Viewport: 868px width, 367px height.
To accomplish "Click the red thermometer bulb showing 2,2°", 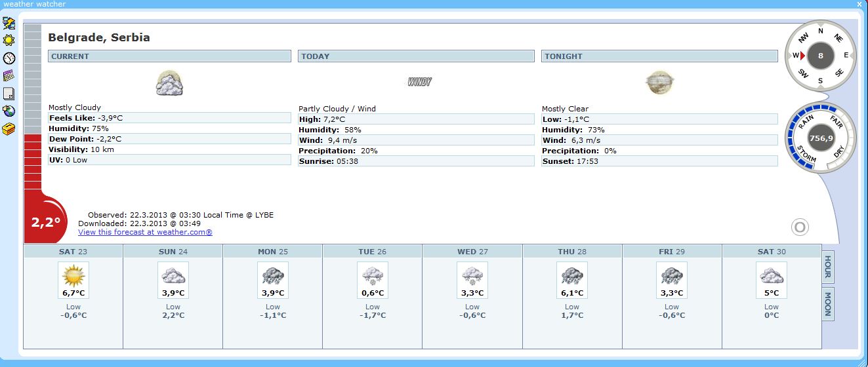I will [45, 222].
